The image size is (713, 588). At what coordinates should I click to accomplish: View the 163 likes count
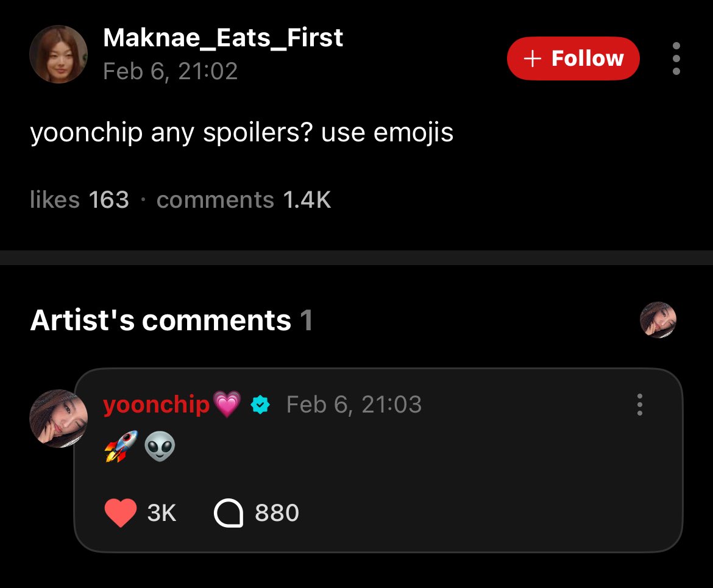(79, 199)
